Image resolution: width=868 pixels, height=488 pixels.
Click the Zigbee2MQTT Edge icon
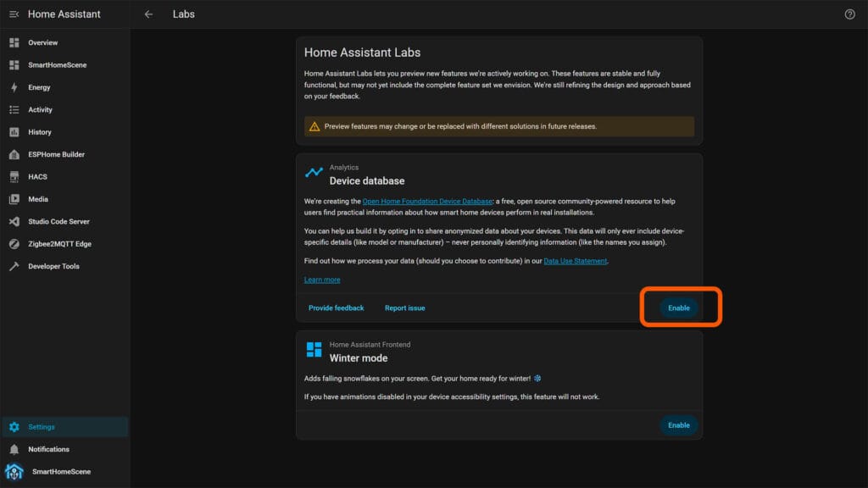tap(14, 244)
